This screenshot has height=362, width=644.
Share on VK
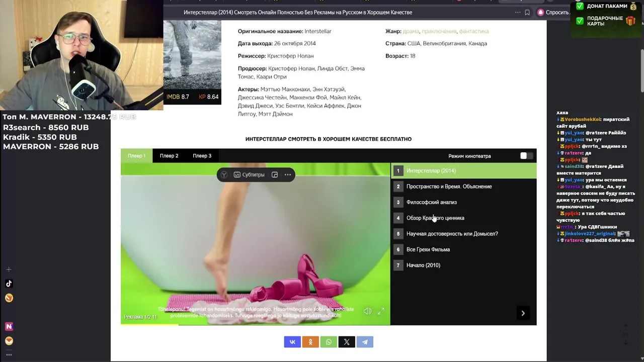click(292, 342)
